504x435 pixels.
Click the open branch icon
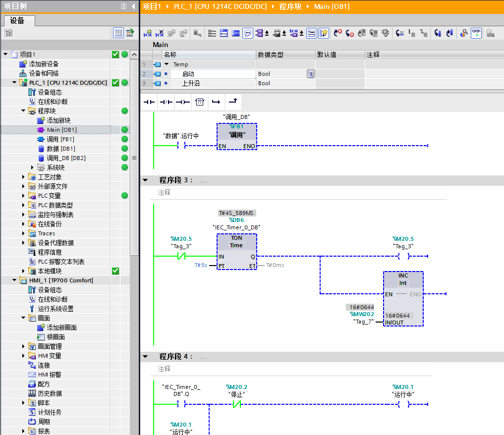(216, 102)
